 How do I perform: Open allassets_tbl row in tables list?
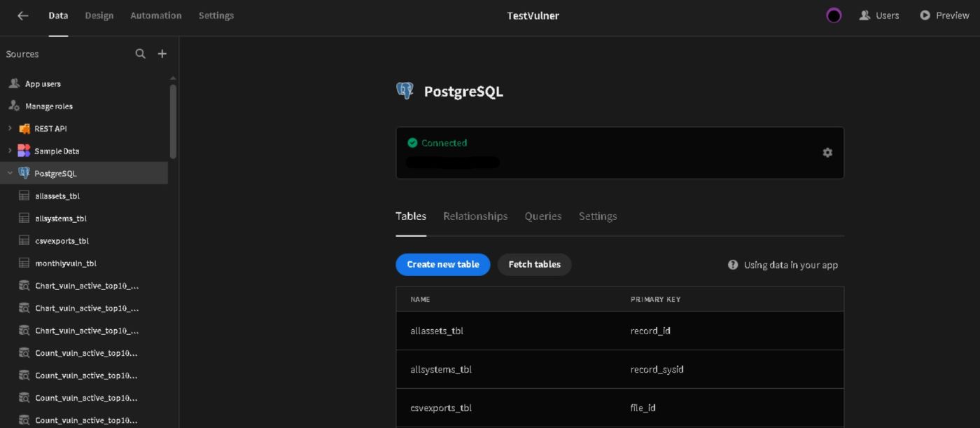click(x=619, y=331)
